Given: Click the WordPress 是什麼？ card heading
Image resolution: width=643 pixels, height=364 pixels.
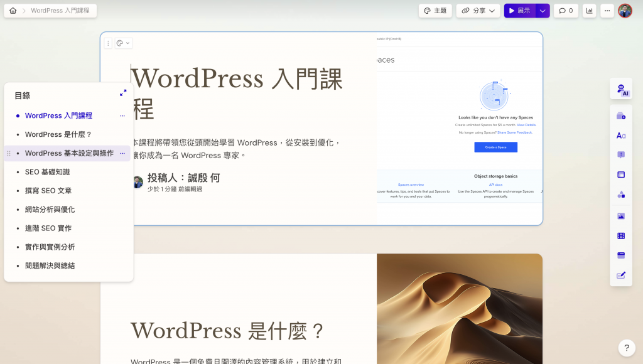Looking at the screenshot, I should coord(227,331).
